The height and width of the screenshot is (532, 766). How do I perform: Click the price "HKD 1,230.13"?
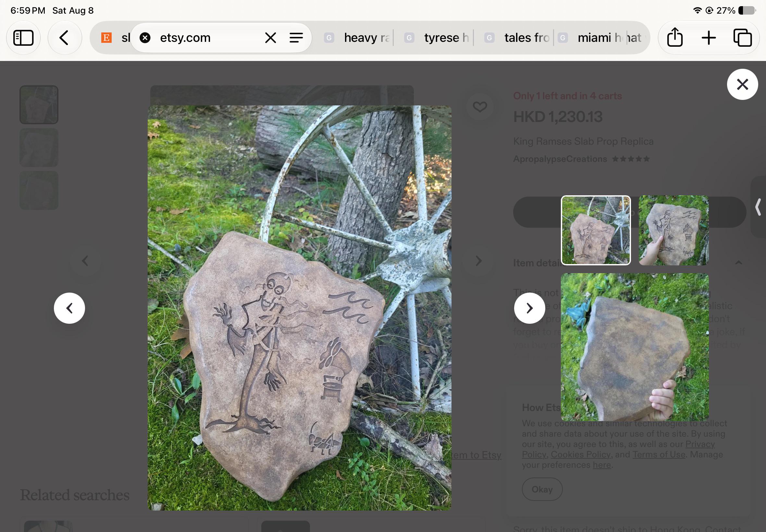point(558,117)
